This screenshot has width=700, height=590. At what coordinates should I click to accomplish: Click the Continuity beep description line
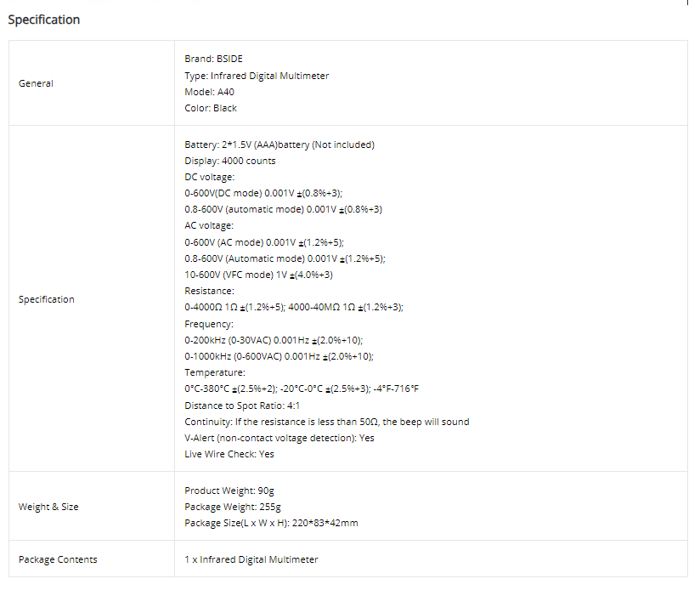pyautogui.click(x=327, y=422)
